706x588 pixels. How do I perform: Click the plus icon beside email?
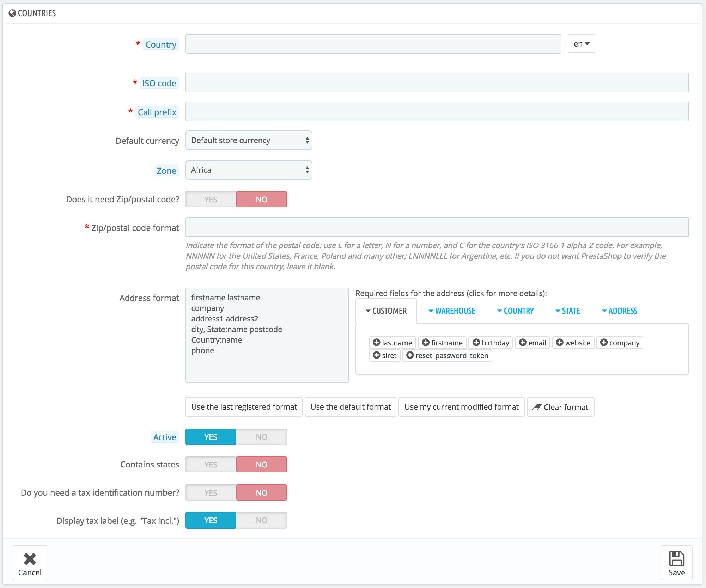pyautogui.click(x=523, y=342)
